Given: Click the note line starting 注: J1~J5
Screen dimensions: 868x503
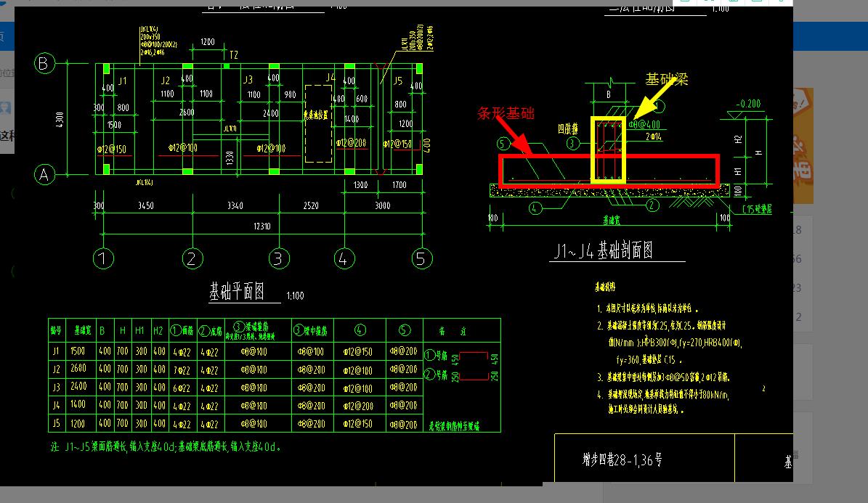Looking at the screenshot, I should (166, 447).
